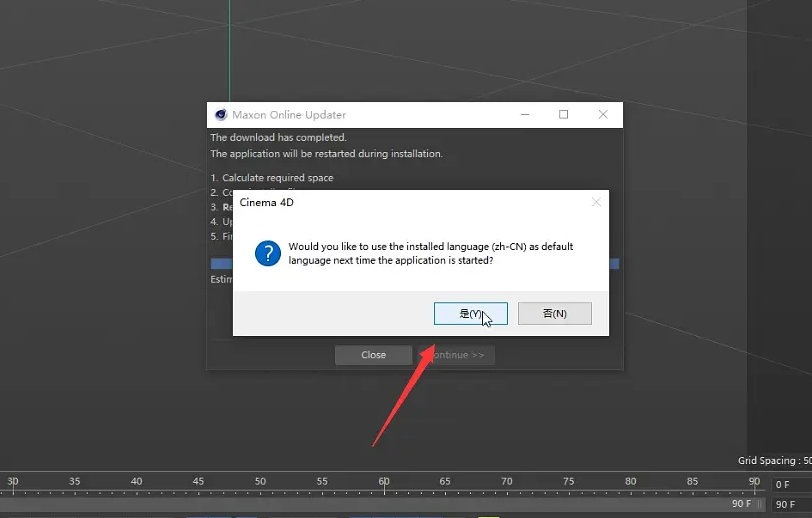812x518 pixels.
Task: Click the Cinema 4D logo in updater title bar
Action: pos(220,115)
